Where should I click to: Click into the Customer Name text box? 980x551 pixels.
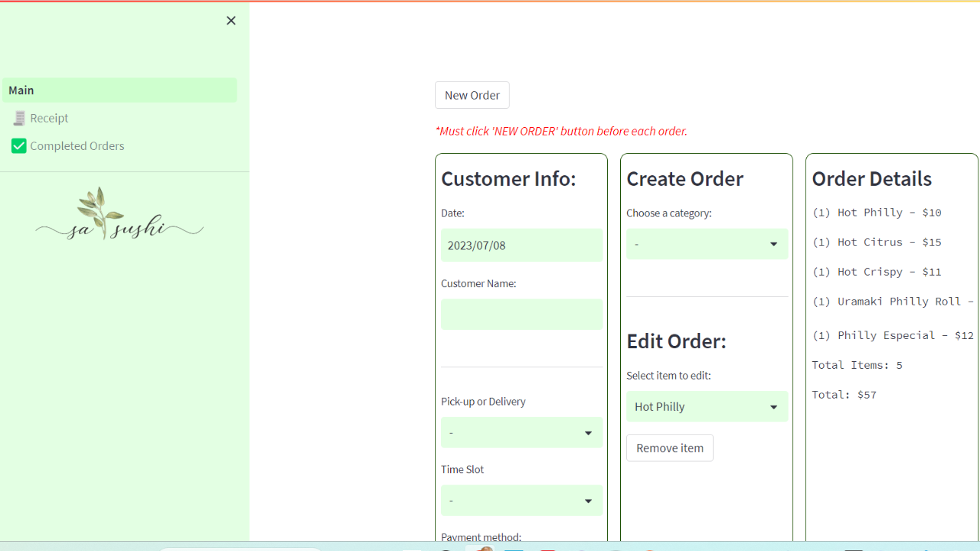tap(521, 315)
